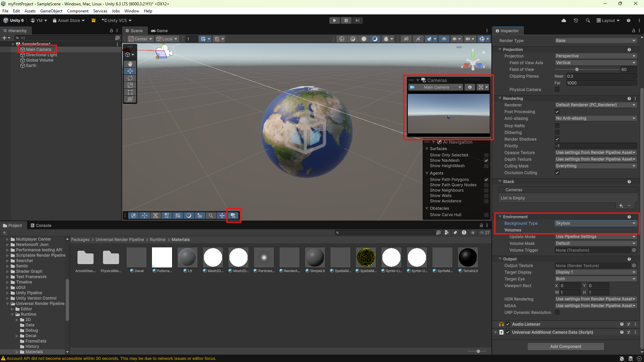Open the GameObject menu
The height and width of the screenshot is (362, 644).
pos(51,11)
